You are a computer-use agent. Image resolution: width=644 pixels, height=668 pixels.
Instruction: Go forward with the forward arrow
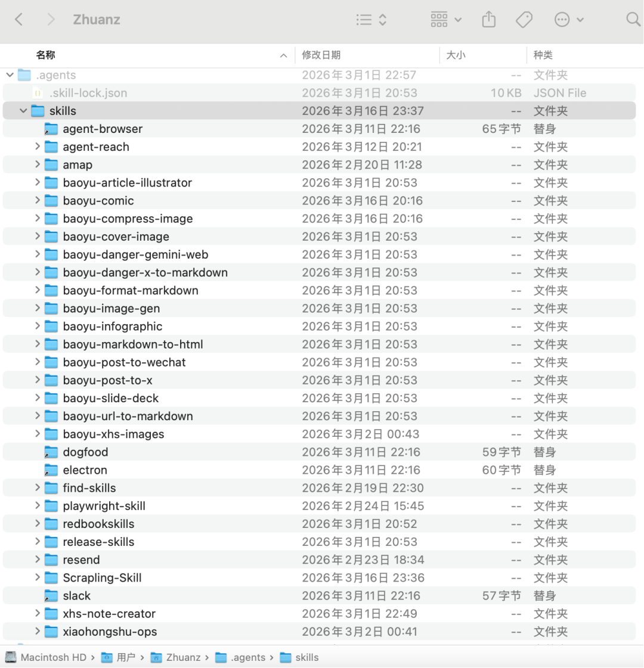(51, 20)
